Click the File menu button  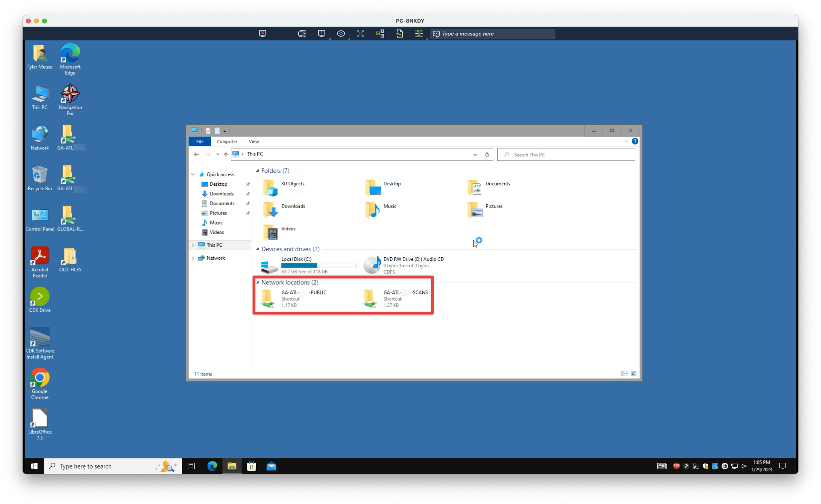tap(200, 141)
